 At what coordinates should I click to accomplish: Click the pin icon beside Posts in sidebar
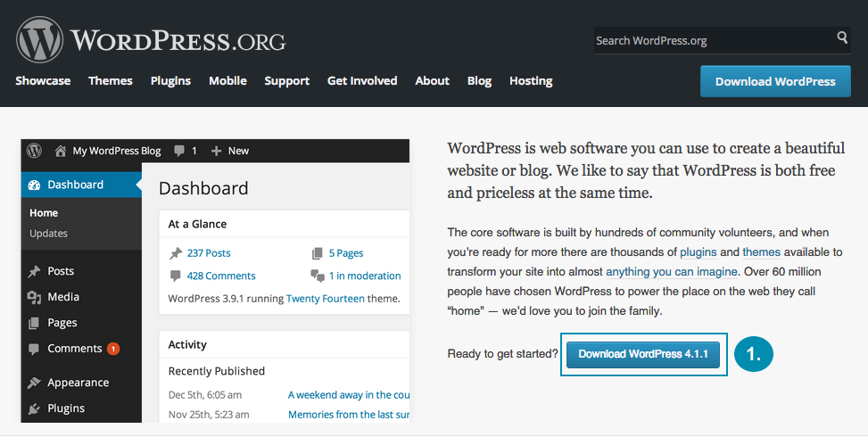(x=34, y=271)
